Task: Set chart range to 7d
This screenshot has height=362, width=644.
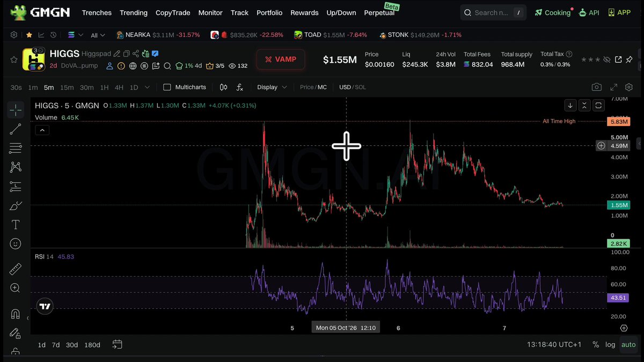Action: coord(56,345)
